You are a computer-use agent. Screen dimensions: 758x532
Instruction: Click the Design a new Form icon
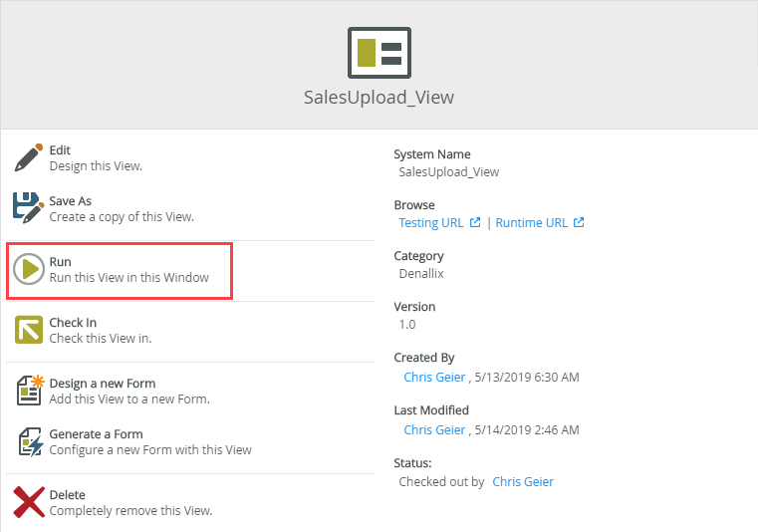(x=29, y=391)
